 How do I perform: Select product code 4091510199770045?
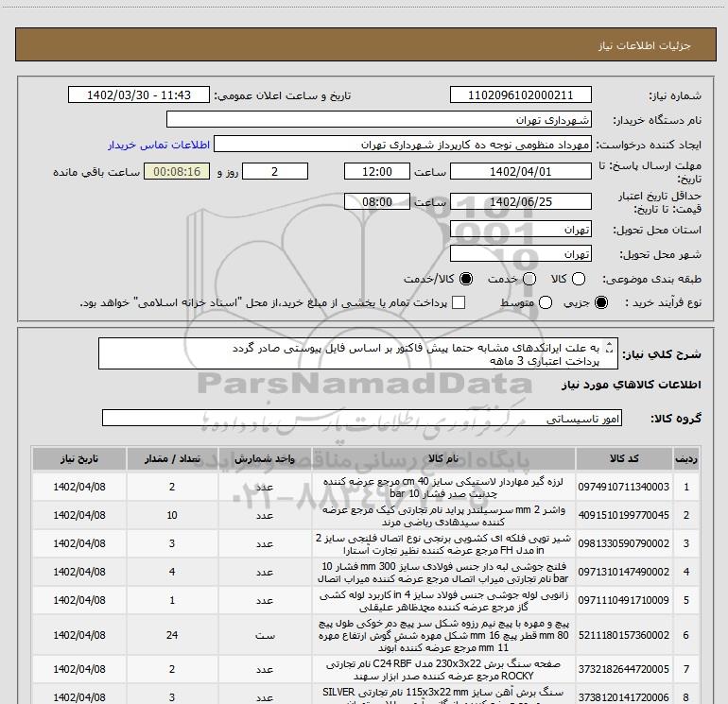click(624, 515)
